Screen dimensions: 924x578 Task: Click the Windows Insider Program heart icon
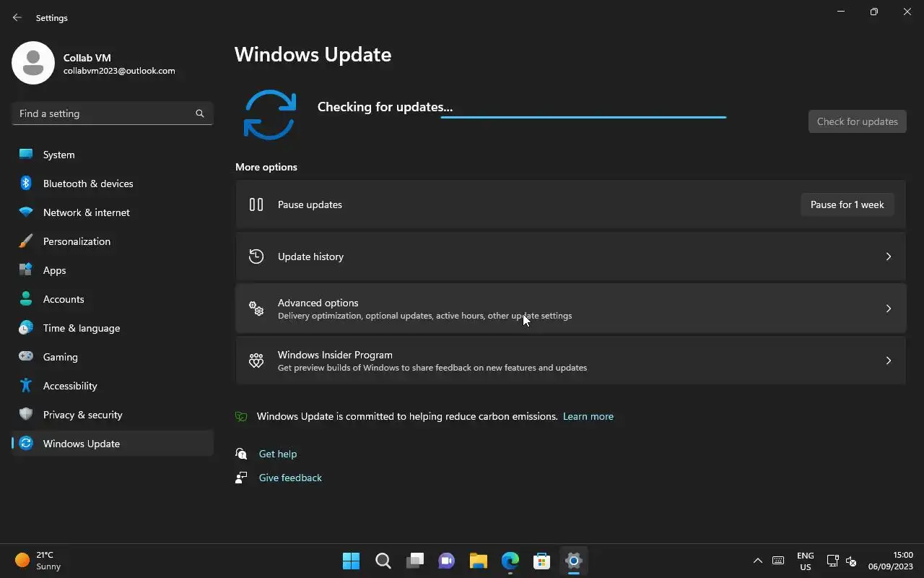coord(256,361)
